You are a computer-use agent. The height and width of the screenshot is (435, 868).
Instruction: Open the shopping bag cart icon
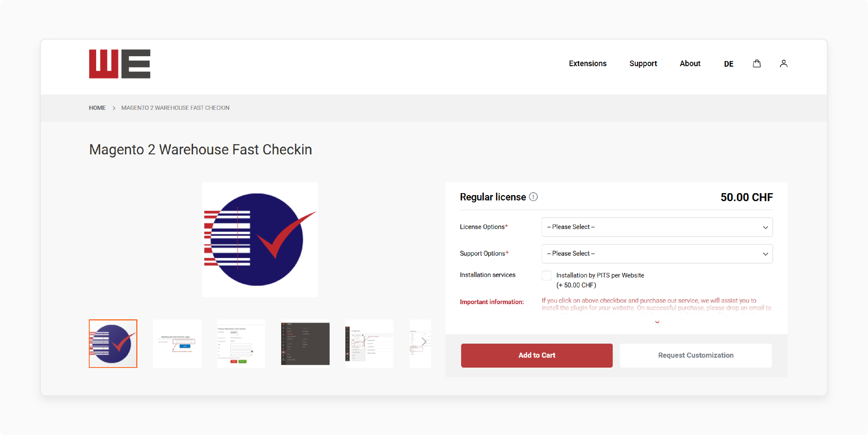tap(757, 63)
